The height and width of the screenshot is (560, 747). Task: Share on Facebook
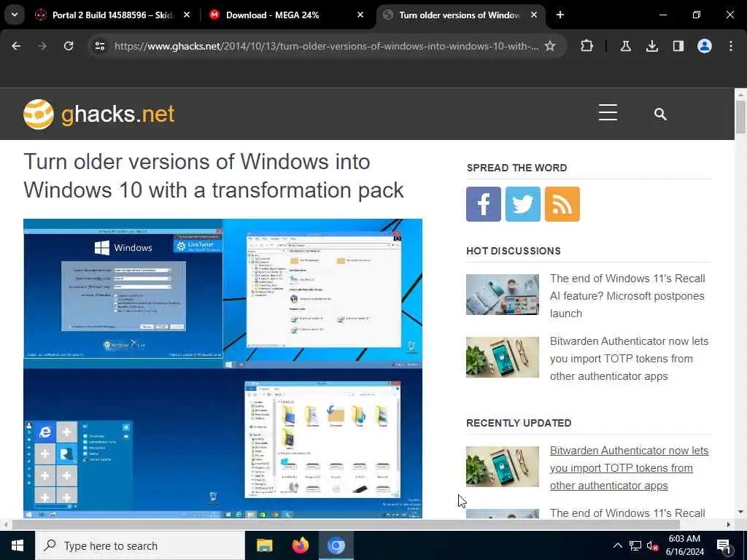point(484,204)
